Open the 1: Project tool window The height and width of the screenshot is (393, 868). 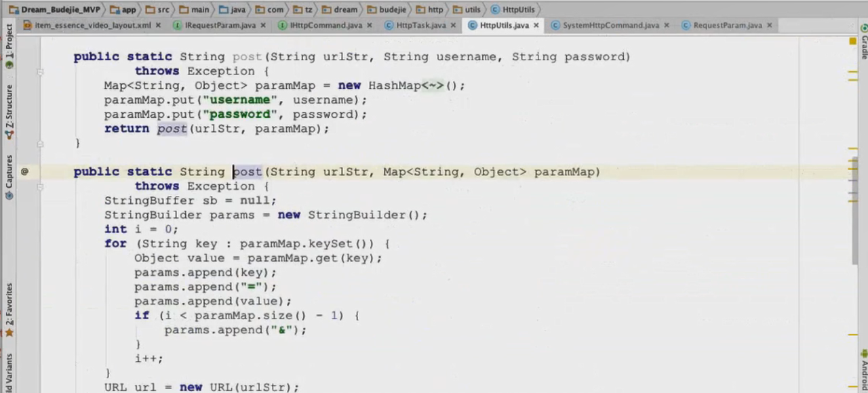coord(9,46)
